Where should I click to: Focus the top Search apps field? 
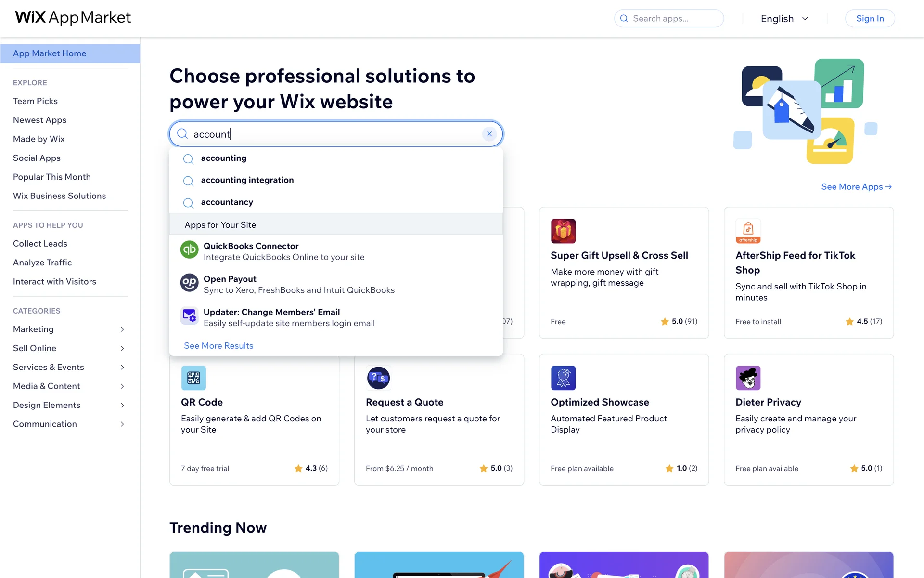669,19
